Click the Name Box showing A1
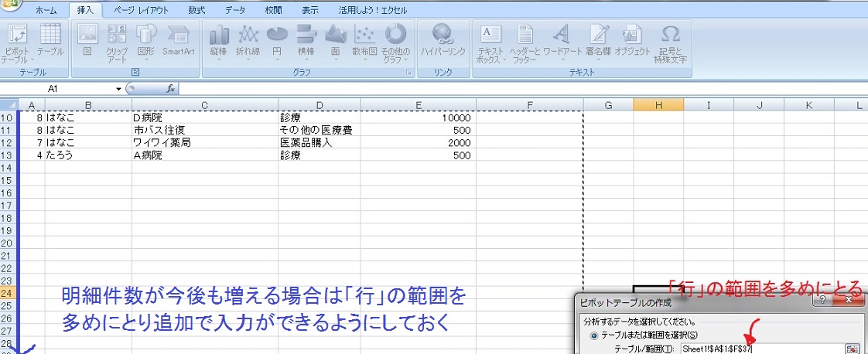The image size is (868, 354). (53, 88)
